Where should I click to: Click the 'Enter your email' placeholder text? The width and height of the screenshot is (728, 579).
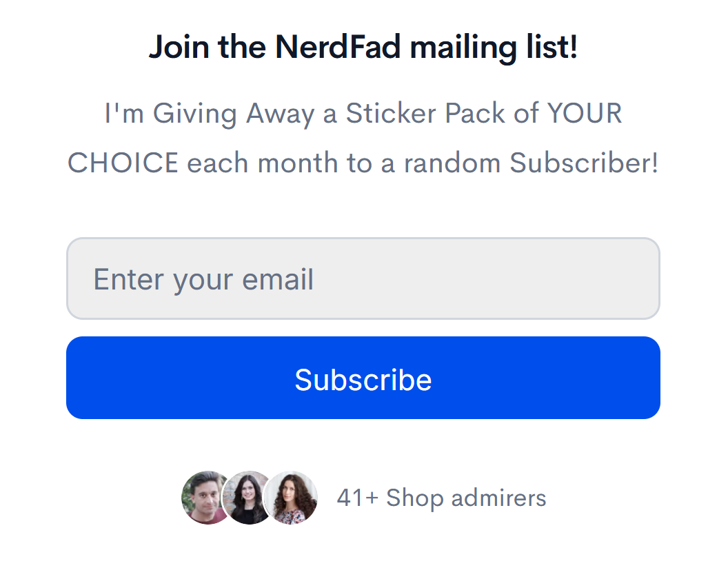204,280
